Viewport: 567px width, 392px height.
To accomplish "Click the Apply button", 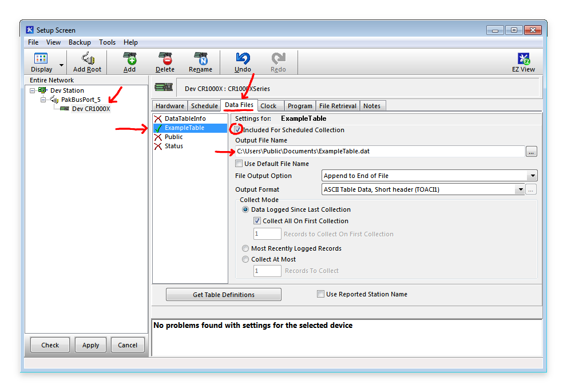I will click(90, 345).
